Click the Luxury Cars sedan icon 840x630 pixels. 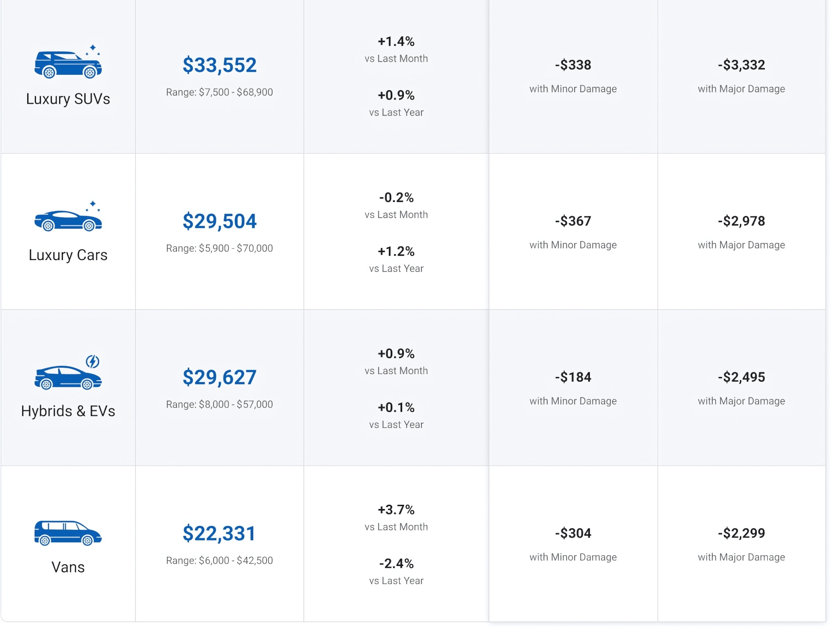coord(67,220)
